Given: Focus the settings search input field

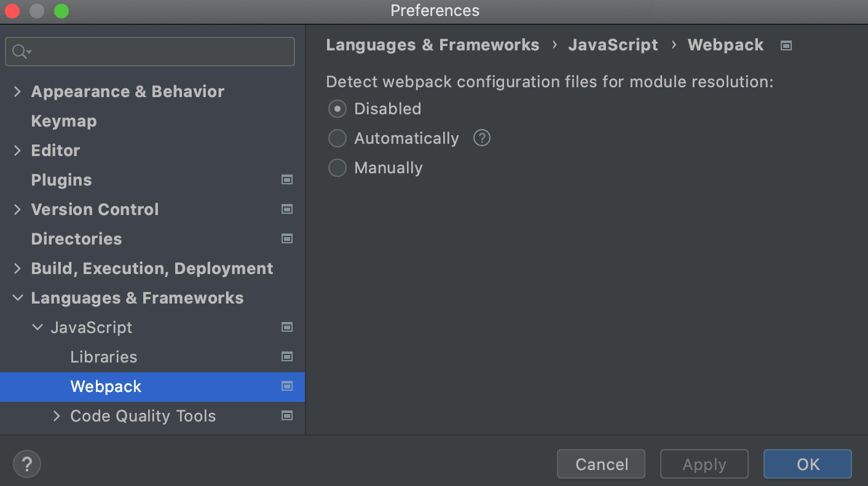Looking at the screenshot, I should pyautogui.click(x=160, y=52).
